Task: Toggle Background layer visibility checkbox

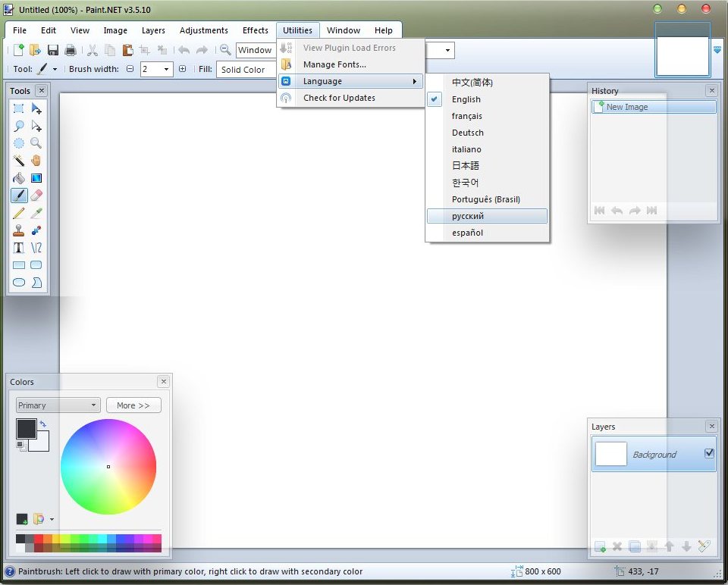Action: pos(709,453)
